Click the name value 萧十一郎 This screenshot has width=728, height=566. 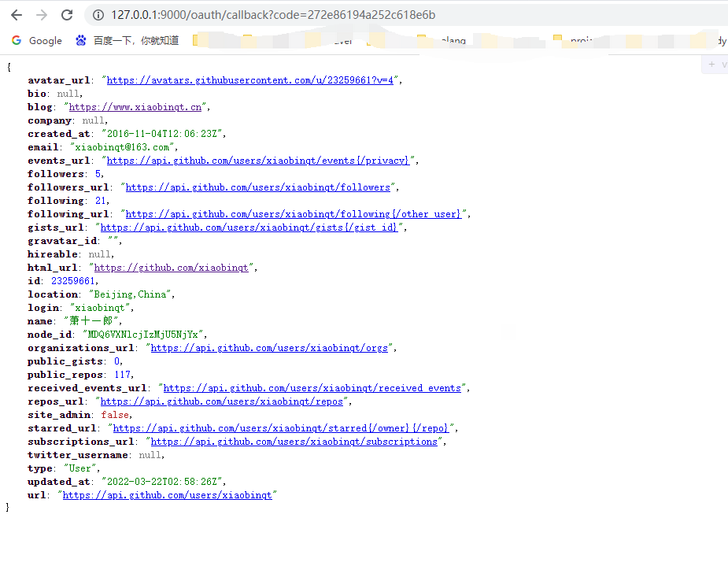click(x=91, y=321)
